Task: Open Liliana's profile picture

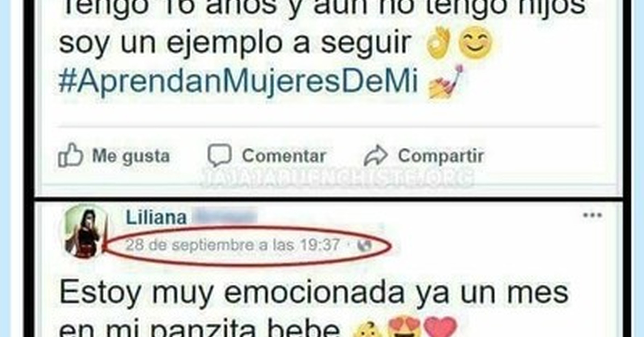Action: point(84,232)
